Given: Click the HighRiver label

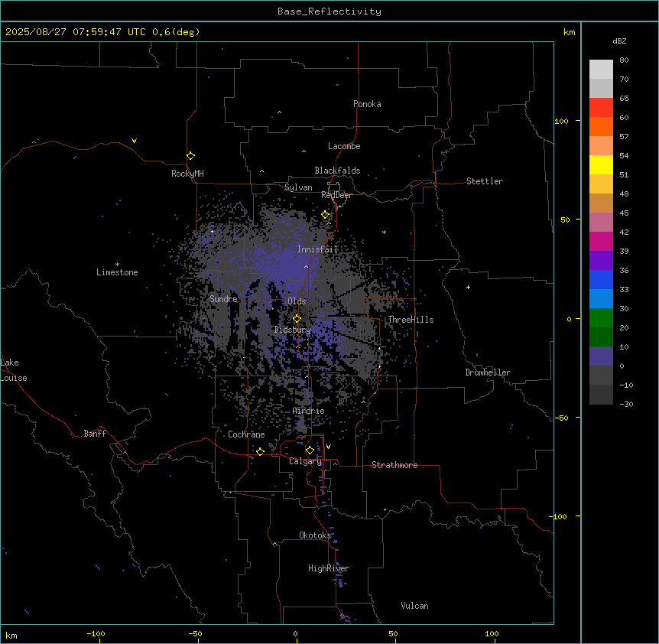Looking at the screenshot, I should tap(329, 568).
